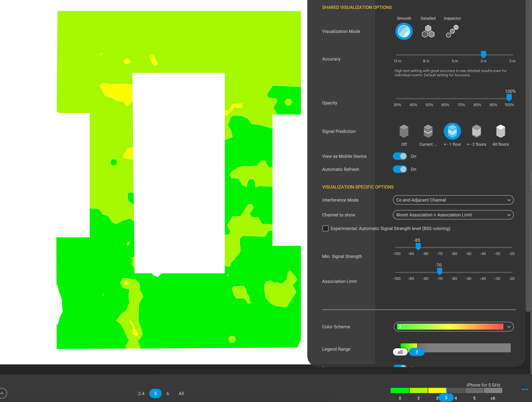Click the Legend Range 3 handle
The width and height of the screenshot is (532, 402).
[x=416, y=352]
